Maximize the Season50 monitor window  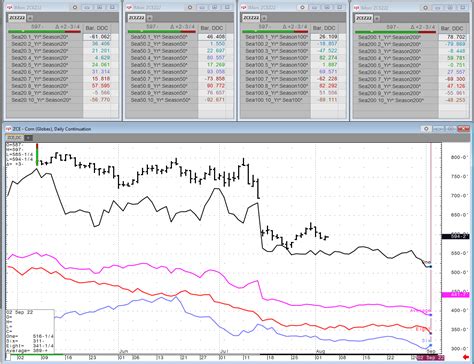point(215,7)
